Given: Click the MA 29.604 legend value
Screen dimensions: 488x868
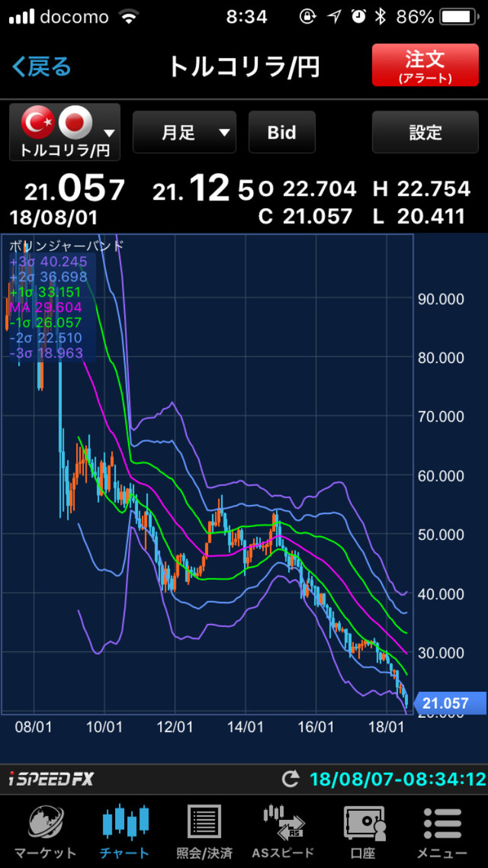Looking at the screenshot, I should pyautogui.click(x=46, y=307).
